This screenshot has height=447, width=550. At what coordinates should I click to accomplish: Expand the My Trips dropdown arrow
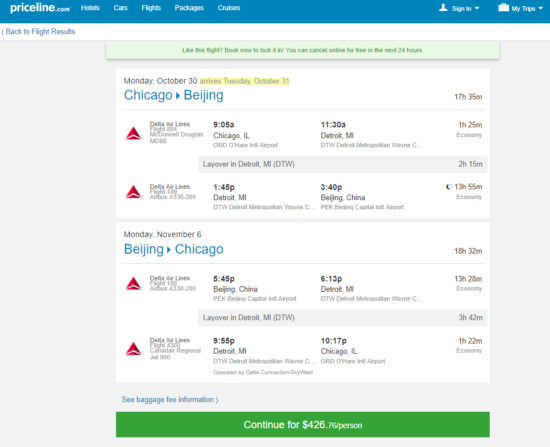(541, 8)
